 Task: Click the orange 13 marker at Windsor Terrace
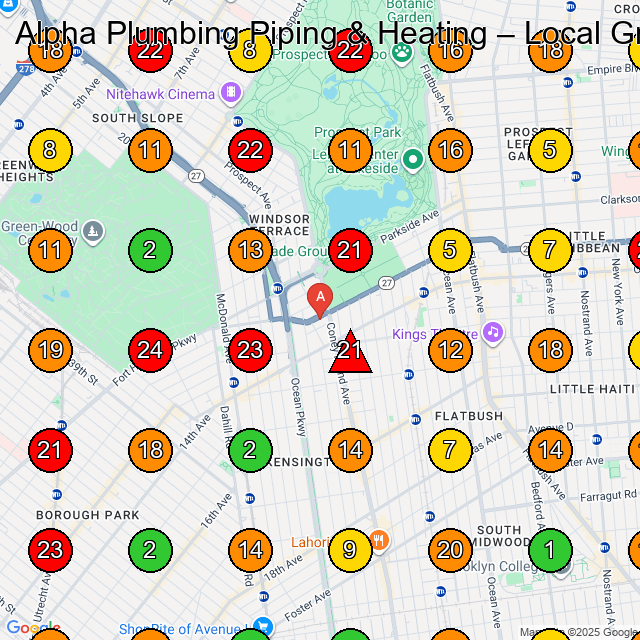tap(250, 250)
